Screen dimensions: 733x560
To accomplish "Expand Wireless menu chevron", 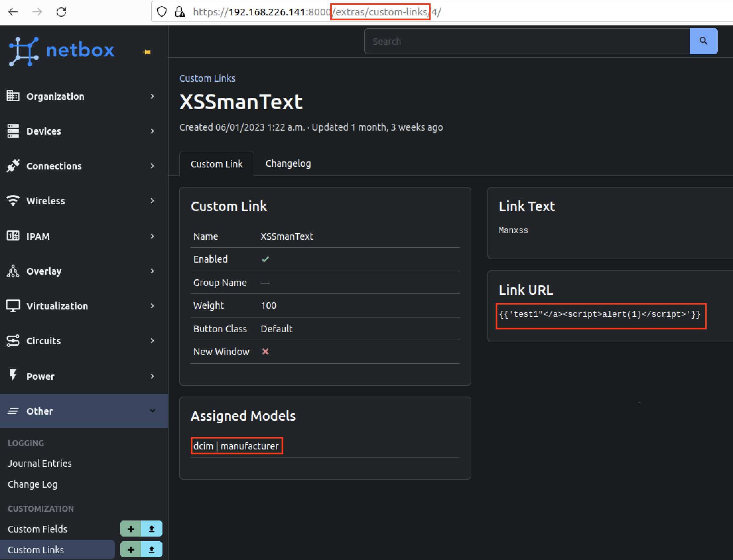I will (x=152, y=201).
